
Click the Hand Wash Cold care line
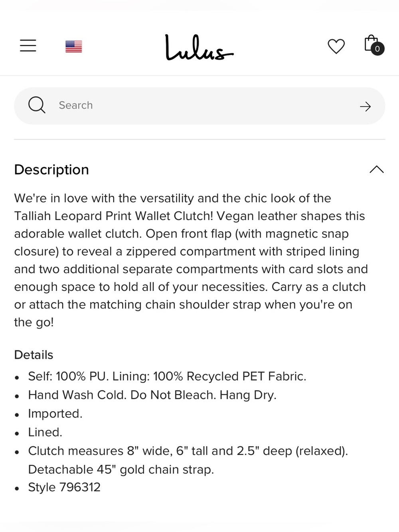point(152,395)
